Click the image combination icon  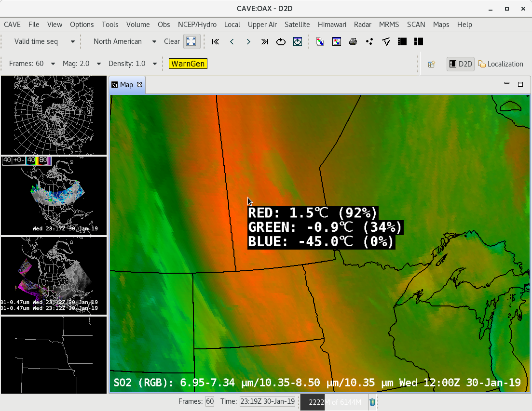pos(320,42)
